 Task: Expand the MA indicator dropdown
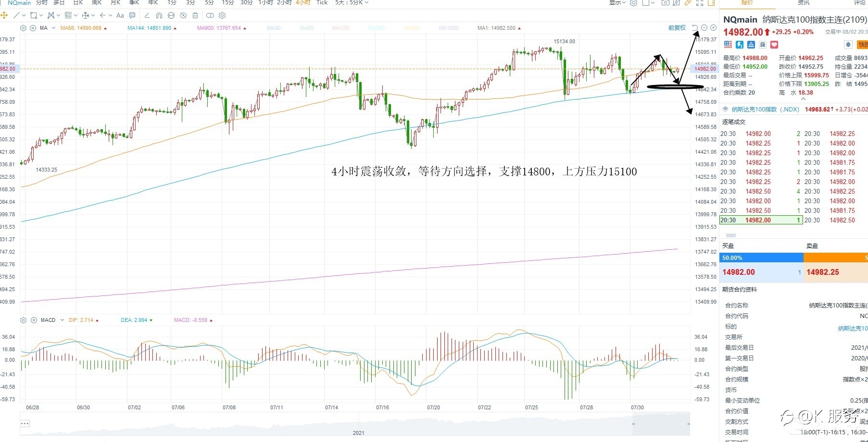click(53, 28)
